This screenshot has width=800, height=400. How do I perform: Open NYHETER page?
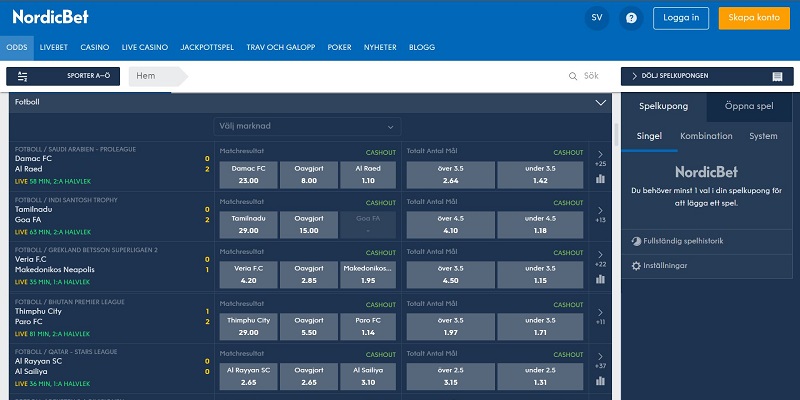pyautogui.click(x=380, y=47)
